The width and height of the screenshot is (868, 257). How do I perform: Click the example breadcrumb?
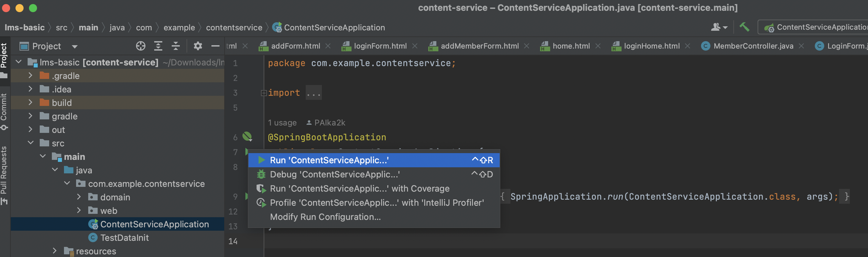pos(179,27)
